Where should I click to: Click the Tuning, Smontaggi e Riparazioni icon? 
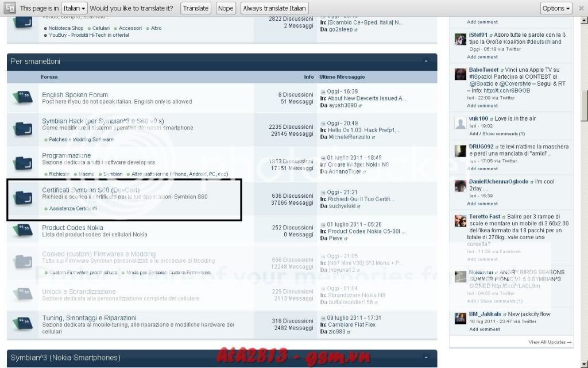click(x=23, y=322)
